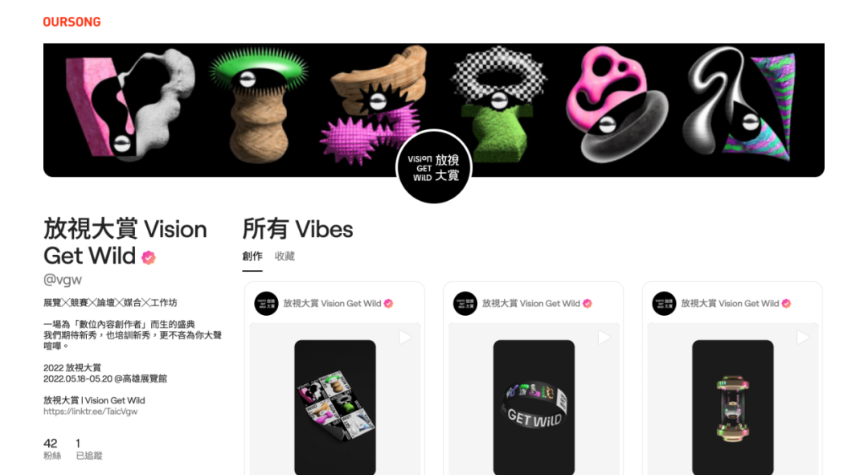The image size is (868, 475).
Task: Click the third Vibe card's creator avatar
Action: [664, 303]
